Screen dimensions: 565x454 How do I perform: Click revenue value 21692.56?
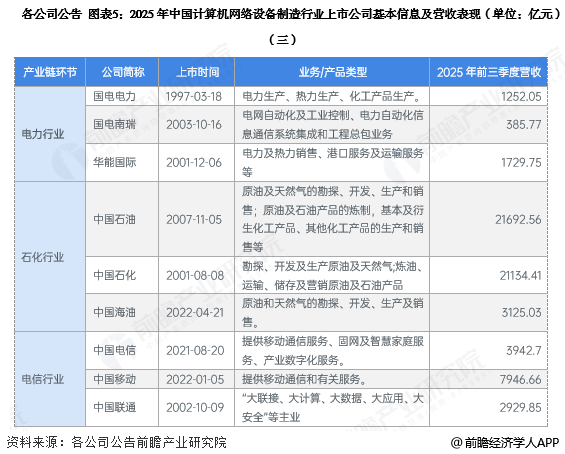coord(518,219)
